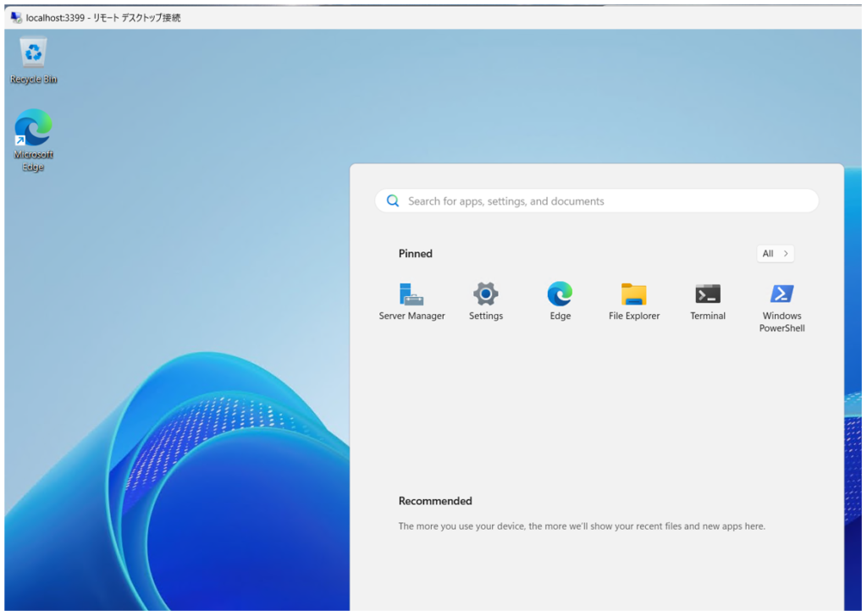Click the chevron arrow beside All
Screen dimensions: 867x616
coord(786,254)
